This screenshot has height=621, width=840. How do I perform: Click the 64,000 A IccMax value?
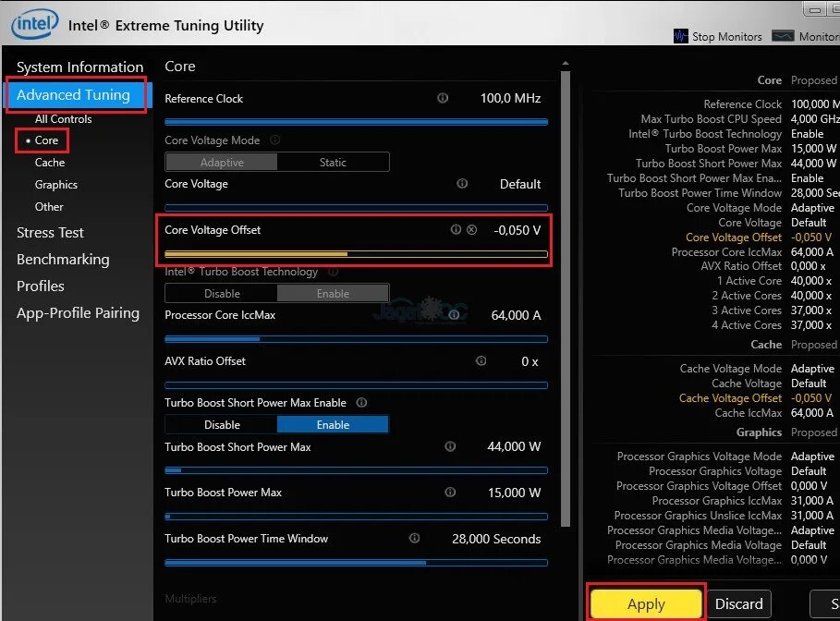(516, 316)
